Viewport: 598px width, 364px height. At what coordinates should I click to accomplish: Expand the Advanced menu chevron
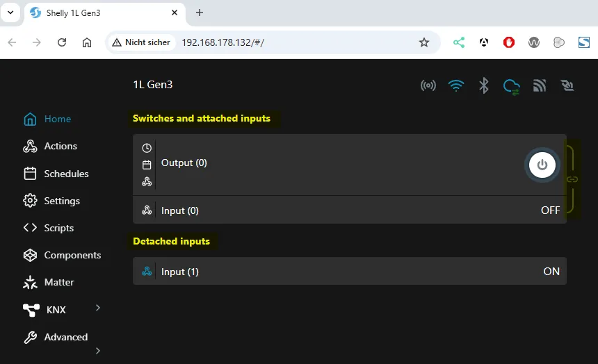[x=97, y=351]
